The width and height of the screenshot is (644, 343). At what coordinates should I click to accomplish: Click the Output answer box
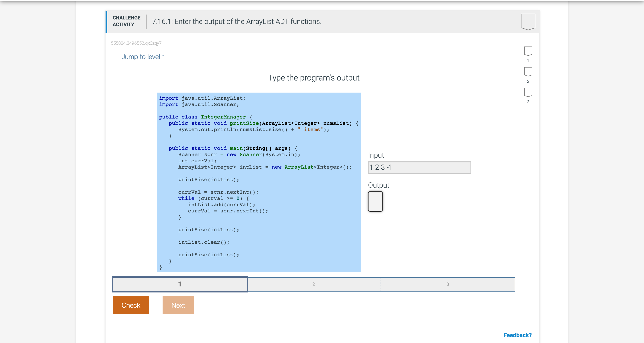point(375,201)
